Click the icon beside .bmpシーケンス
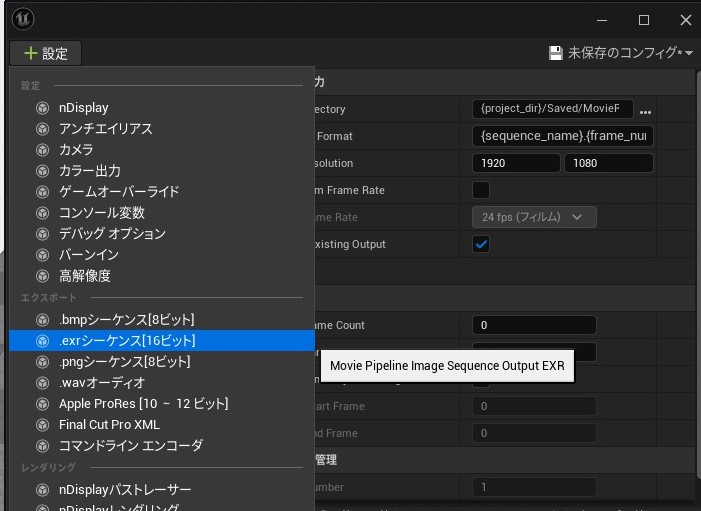This screenshot has width=701, height=511. pyautogui.click(x=42, y=320)
